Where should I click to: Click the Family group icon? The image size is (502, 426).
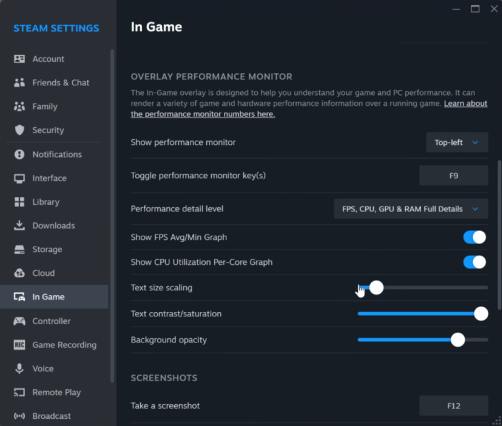pyautogui.click(x=19, y=106)
